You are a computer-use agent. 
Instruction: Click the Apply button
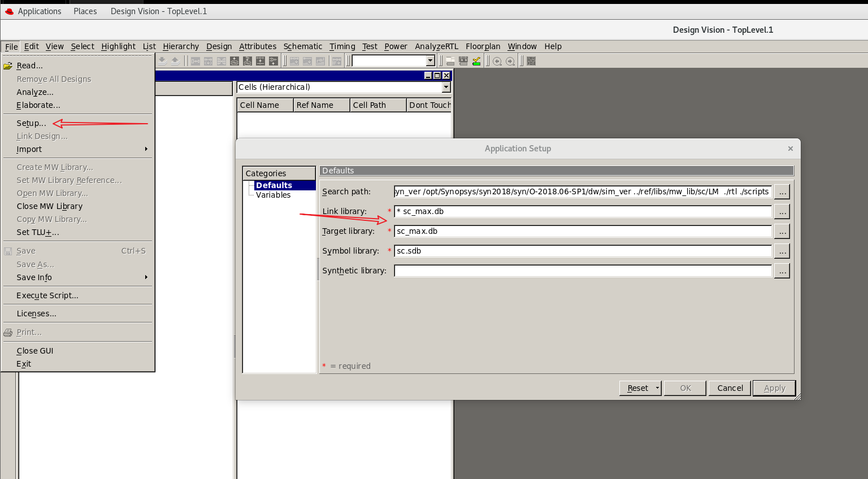774,388
